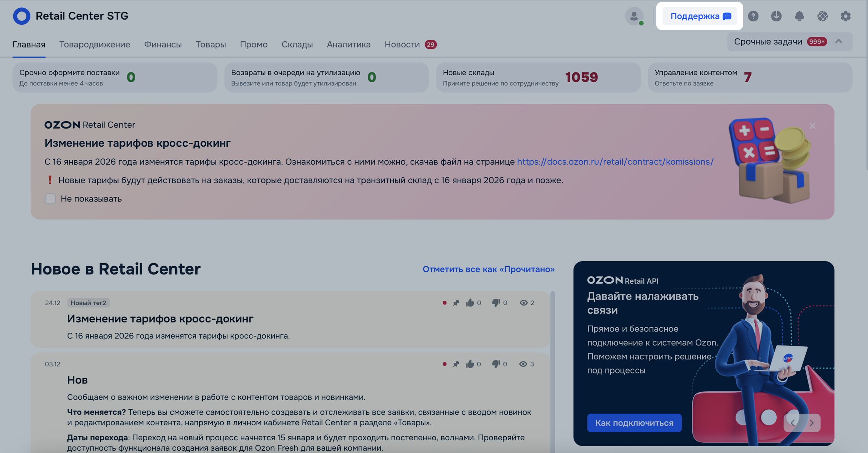This screenshot has width=868, height=453.
Task: Open the notifications bell icon
Action: tap(799, 16)
